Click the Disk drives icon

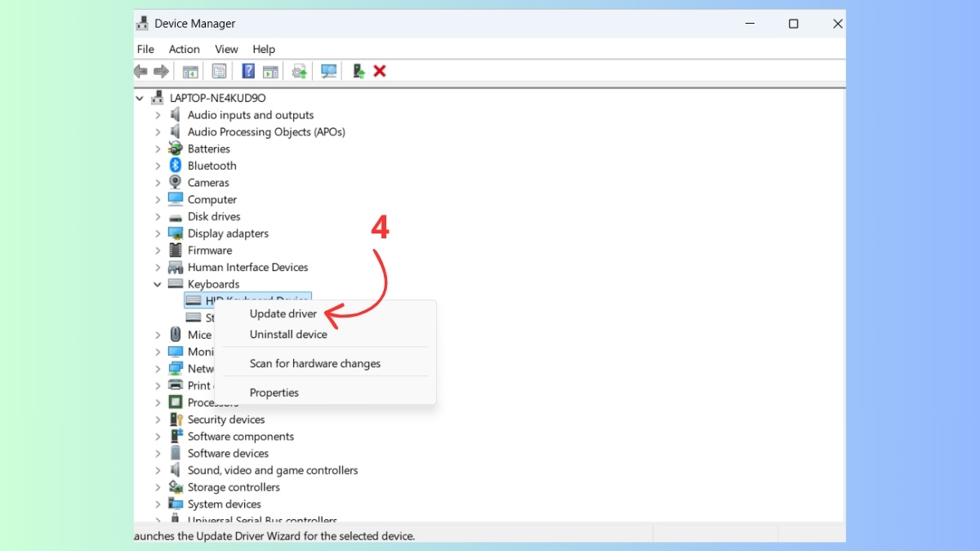tap(175, 216)
